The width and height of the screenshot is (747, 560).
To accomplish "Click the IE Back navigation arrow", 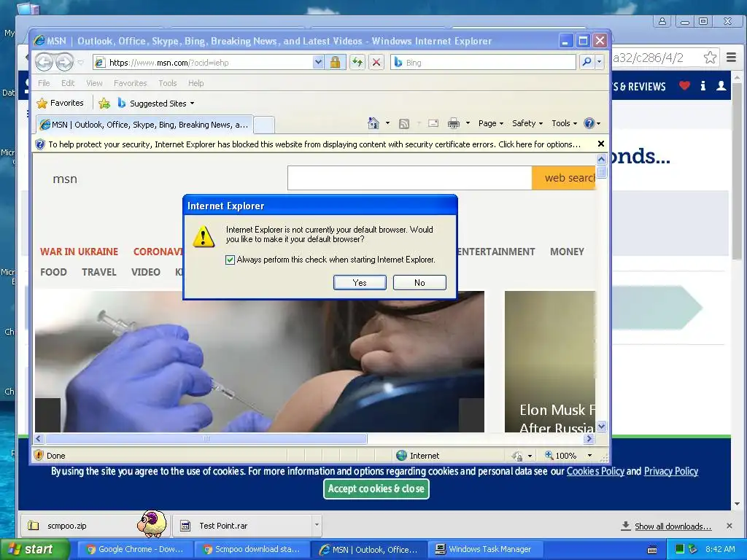I will coord(44,63).
